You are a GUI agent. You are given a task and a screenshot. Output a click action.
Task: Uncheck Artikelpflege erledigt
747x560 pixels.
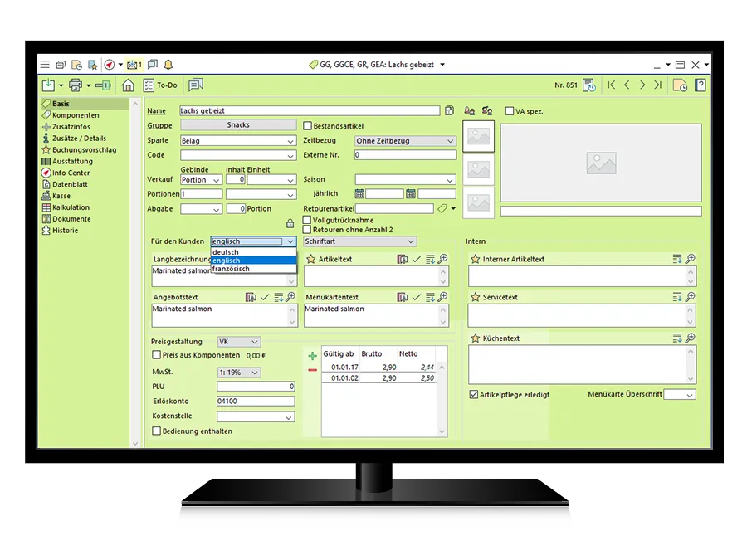474,395
